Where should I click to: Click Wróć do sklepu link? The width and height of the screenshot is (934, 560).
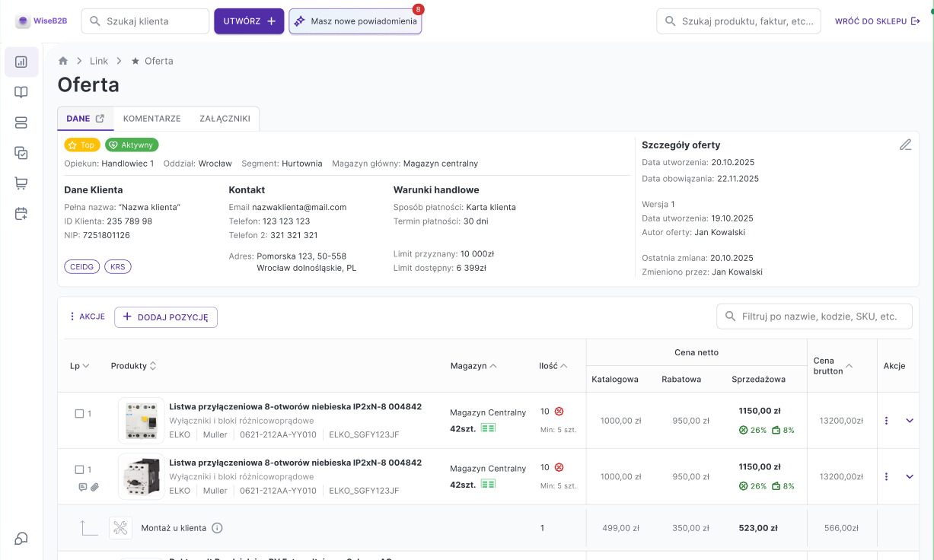(877, 21)
